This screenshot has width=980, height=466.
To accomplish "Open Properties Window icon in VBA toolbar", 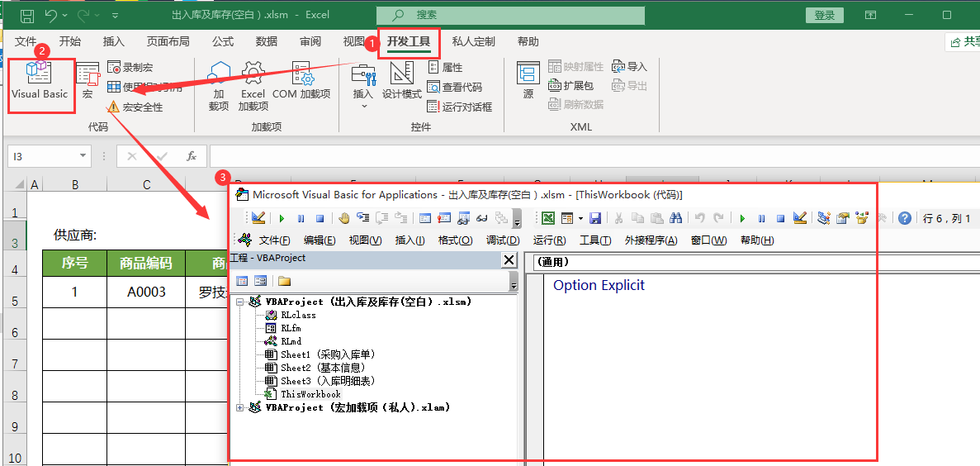I will pyautogui.click(x=843, y=218).
